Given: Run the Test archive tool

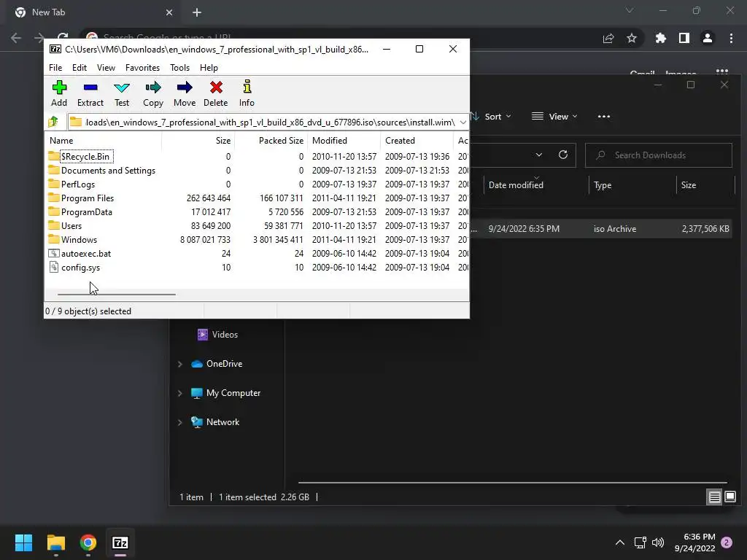Looking at the screenshot, I should (122, 93).
